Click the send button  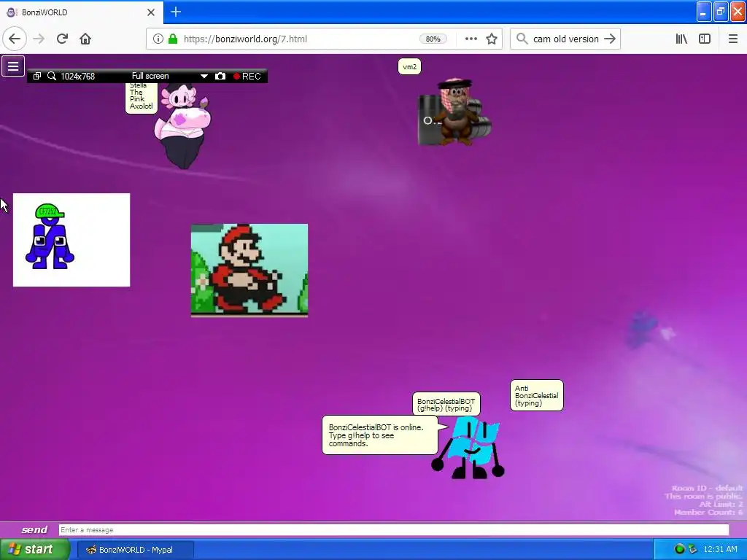coord(34,529)
